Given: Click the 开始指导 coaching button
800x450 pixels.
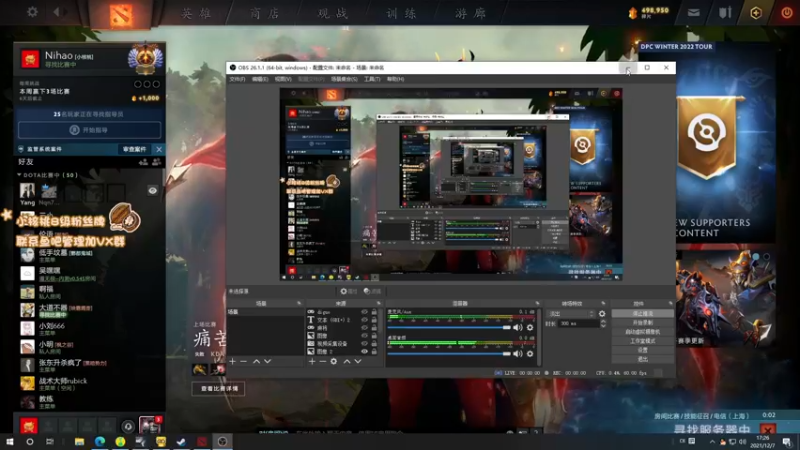Looking at the screenshot, I should 89,130.
